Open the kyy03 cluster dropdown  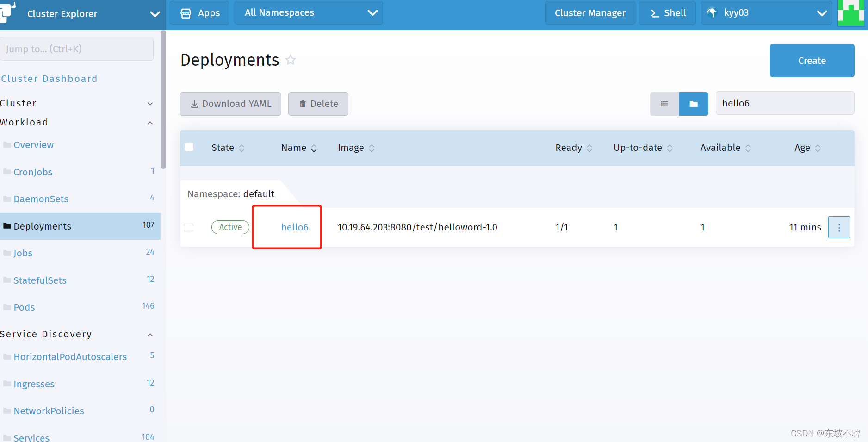point(766,13)
